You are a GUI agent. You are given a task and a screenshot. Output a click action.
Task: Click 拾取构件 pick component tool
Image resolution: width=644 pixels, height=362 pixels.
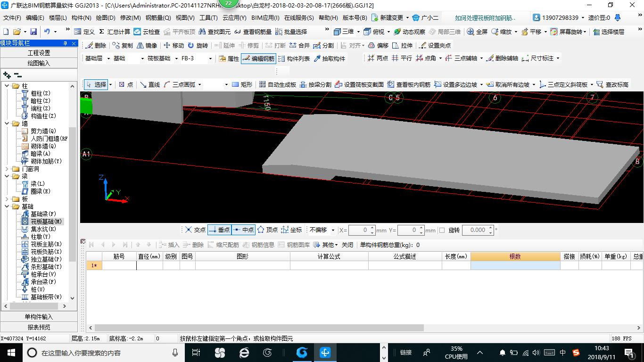point(329,58)
